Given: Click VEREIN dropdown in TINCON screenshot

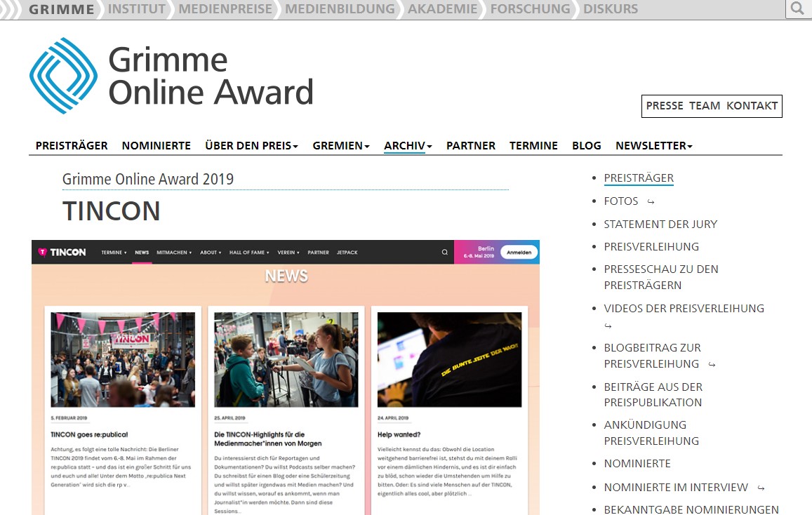Looking at the screenshot, I should point(288,253).
